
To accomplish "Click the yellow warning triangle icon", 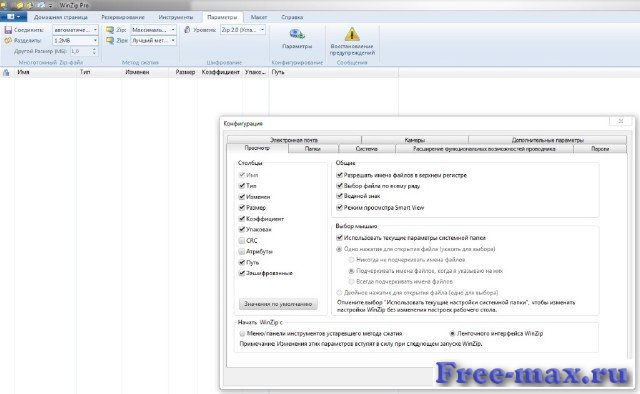I will click(352, 34).
